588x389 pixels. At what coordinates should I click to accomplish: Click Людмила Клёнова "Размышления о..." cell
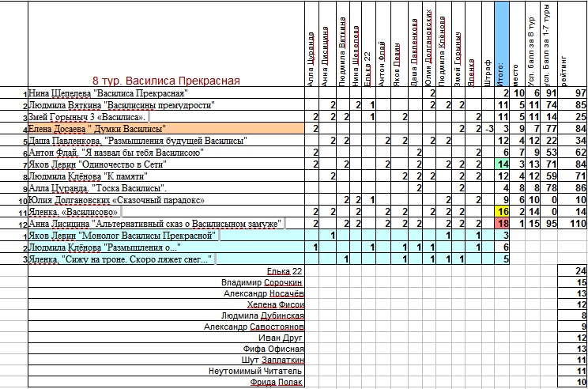click(166, 247)
